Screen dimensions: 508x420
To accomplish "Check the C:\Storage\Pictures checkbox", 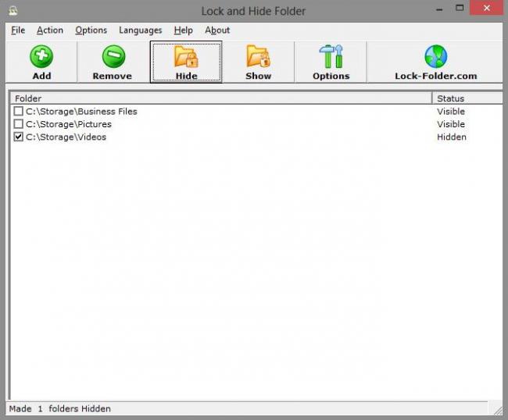I will [x=19, y=124].
